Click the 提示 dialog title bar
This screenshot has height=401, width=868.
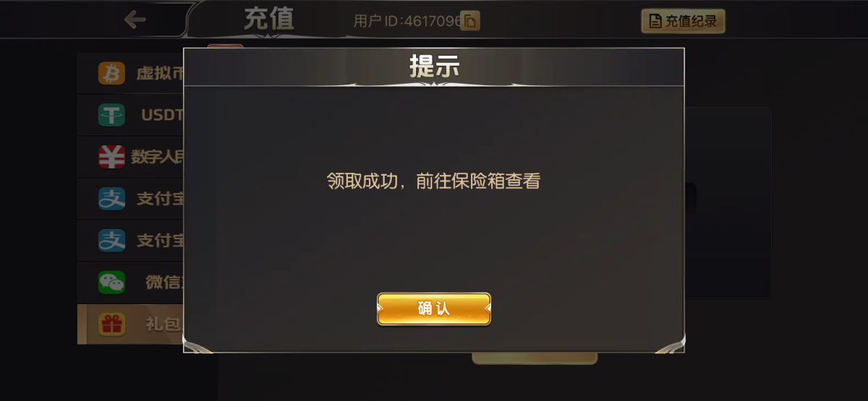tap(434, 67)
